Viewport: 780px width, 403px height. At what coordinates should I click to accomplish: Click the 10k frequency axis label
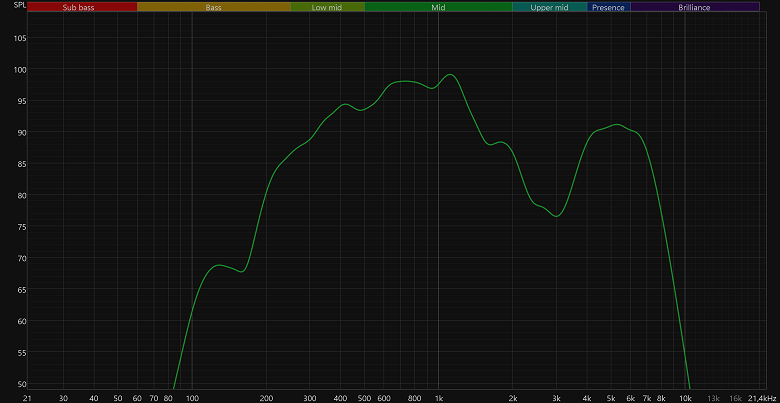coord(685,398)
